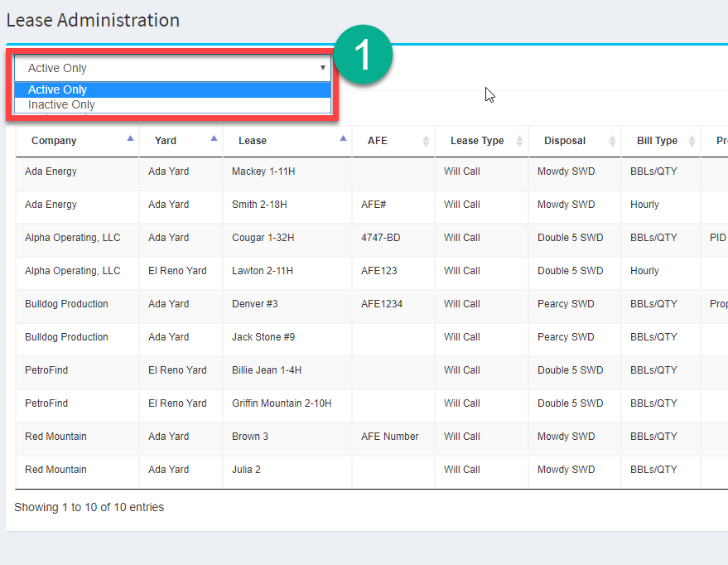The height and width of the screenshot is (565, 728).
Task: Sort table by Yard column arrow
Action: [x=214, y=138]
